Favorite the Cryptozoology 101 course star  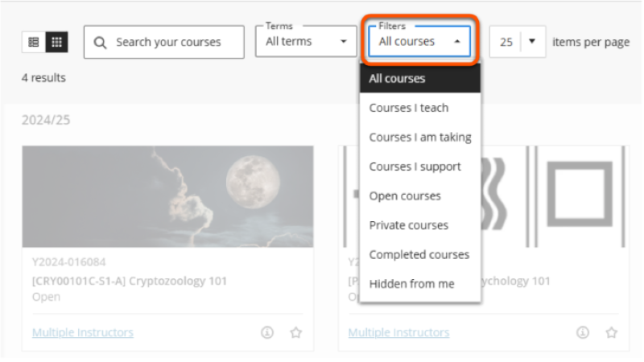(295, 332)
